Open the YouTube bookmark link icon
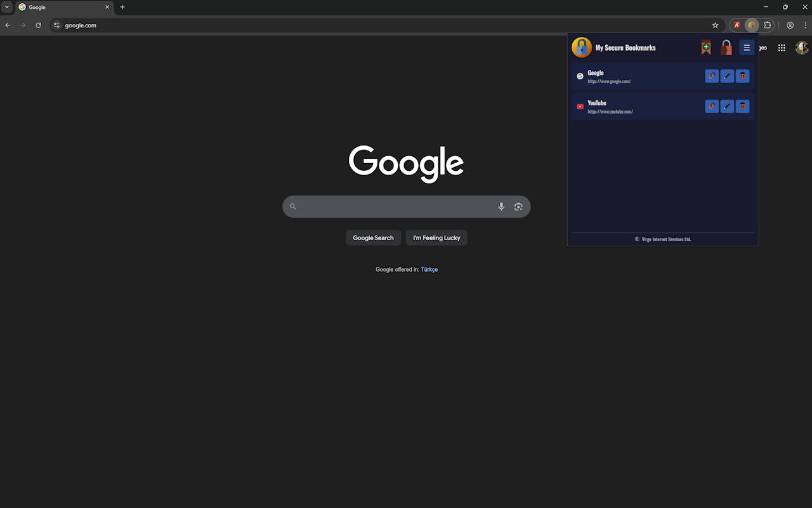812x508 pixels. click(712, 107)
